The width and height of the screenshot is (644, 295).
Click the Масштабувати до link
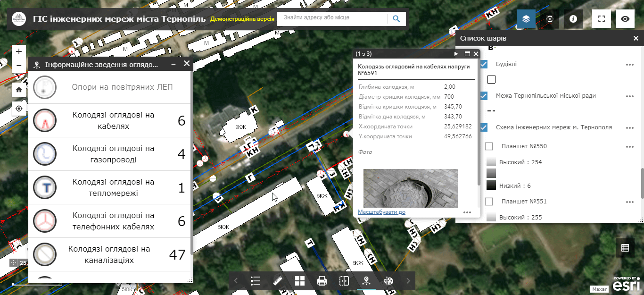(x=381, y=212)
